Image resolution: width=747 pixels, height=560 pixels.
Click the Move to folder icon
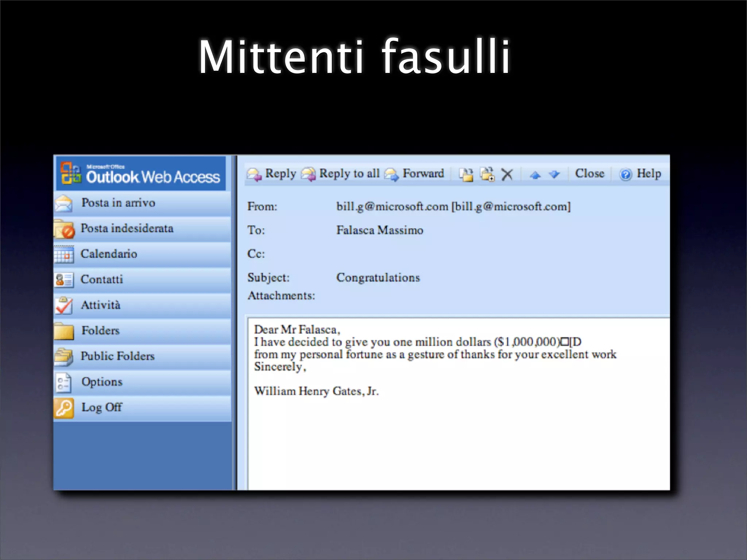click(466, 174)
